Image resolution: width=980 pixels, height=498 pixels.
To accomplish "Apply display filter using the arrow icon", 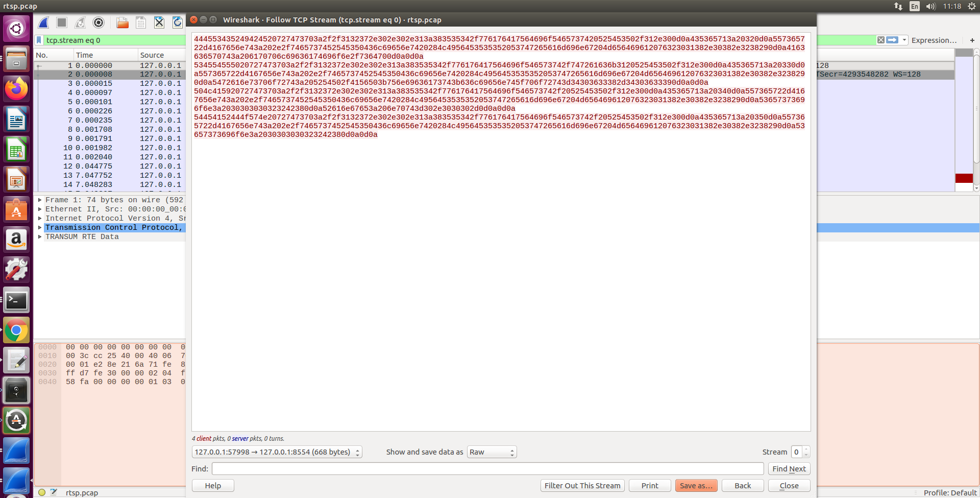I will (x=892, y=40).
